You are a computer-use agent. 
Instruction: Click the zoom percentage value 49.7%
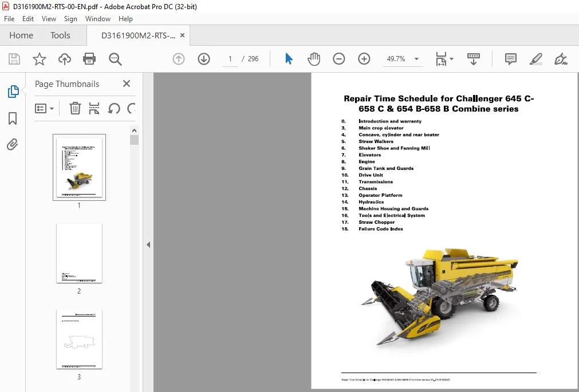pos(396,59)
